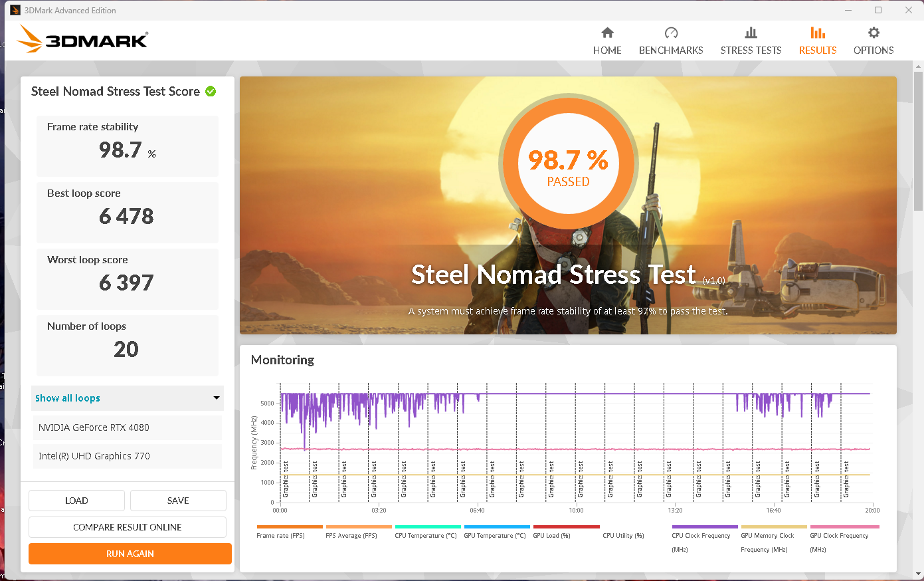Click the Best loop score 6 478
This screenshot has height=581, width=924.
click(126, 216)
